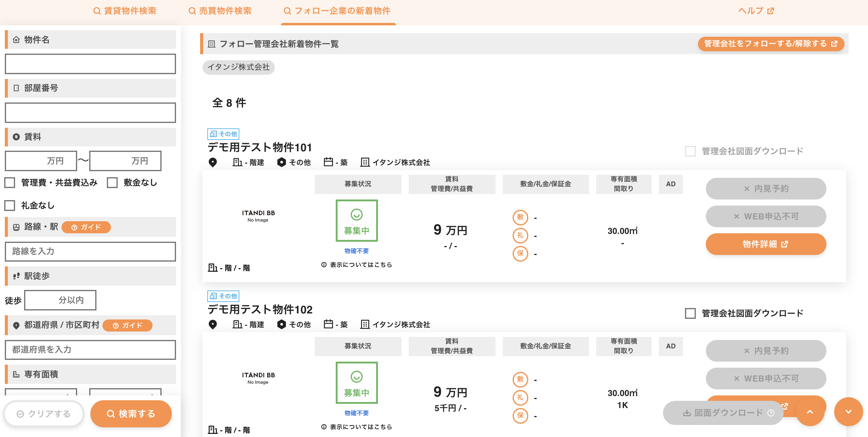
Task: Click the company icon beside イタンジ株式会社 for 物件101
Action: [365, 162]
